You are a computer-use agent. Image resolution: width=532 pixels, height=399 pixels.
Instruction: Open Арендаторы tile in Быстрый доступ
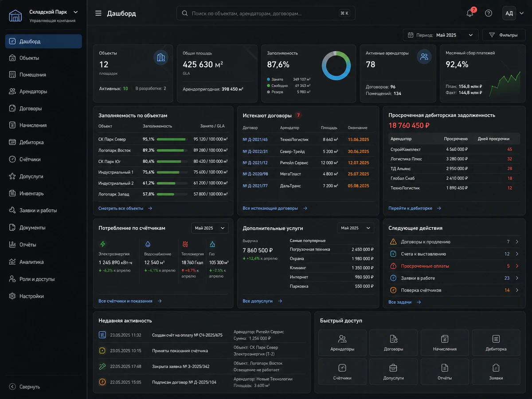342,343
